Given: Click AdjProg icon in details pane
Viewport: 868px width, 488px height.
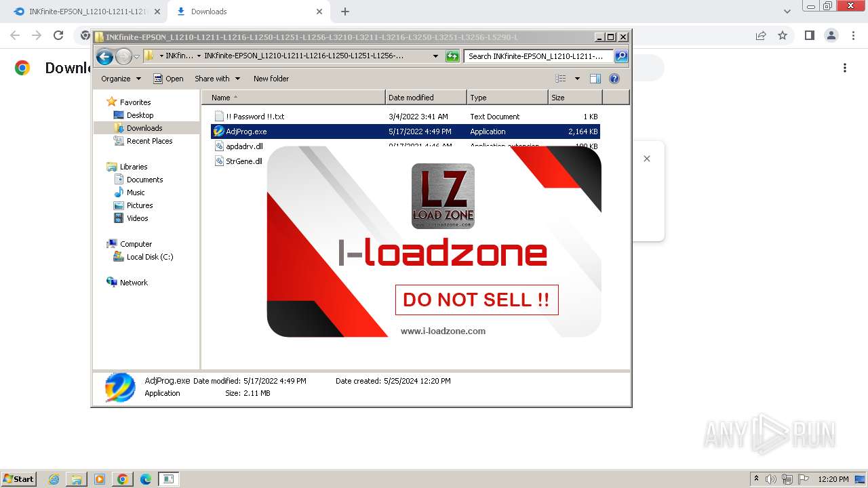Looking at the screenshot, I should 120,387.
